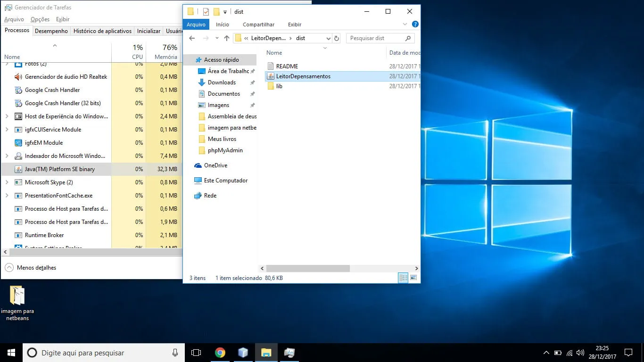Click the Task View taskbar icon
The height and width of the screenshot is (362, 644).
tap(196, 353)
